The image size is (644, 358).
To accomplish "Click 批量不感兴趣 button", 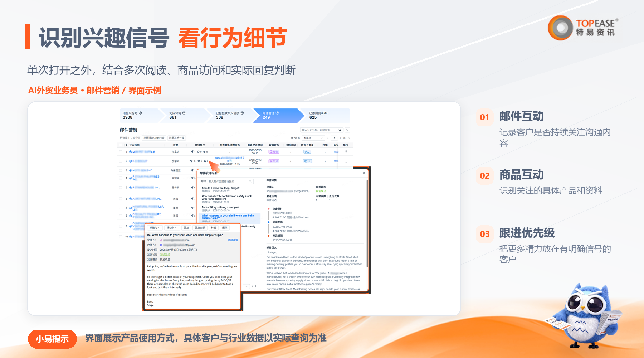I will click(x=176, y=138).
